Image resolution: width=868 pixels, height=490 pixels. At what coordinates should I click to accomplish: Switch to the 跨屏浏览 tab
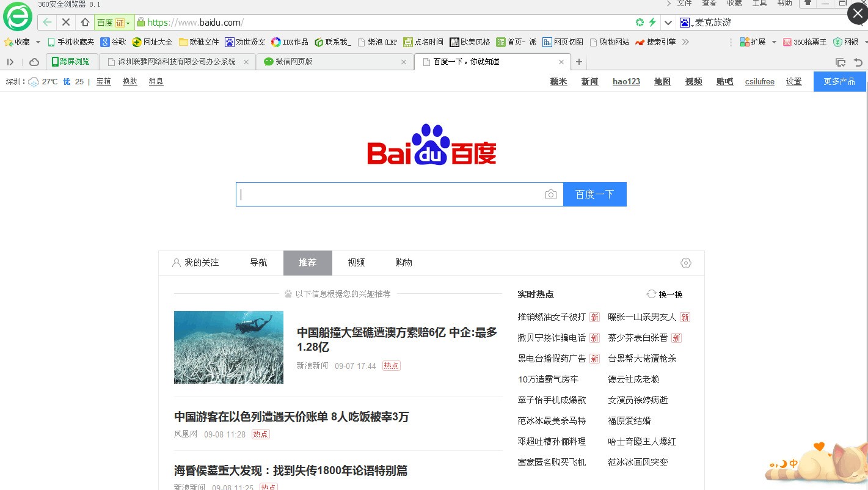(x=72, y=62)
